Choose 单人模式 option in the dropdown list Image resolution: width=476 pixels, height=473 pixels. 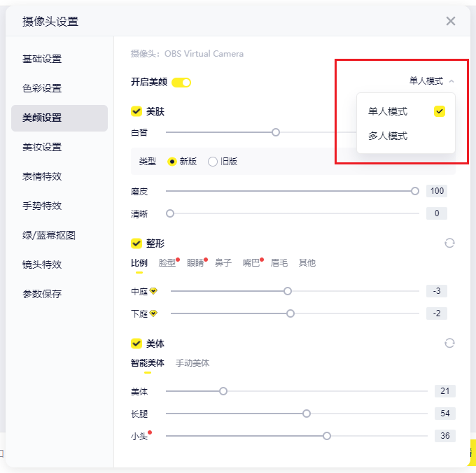(x=388, y=111)
